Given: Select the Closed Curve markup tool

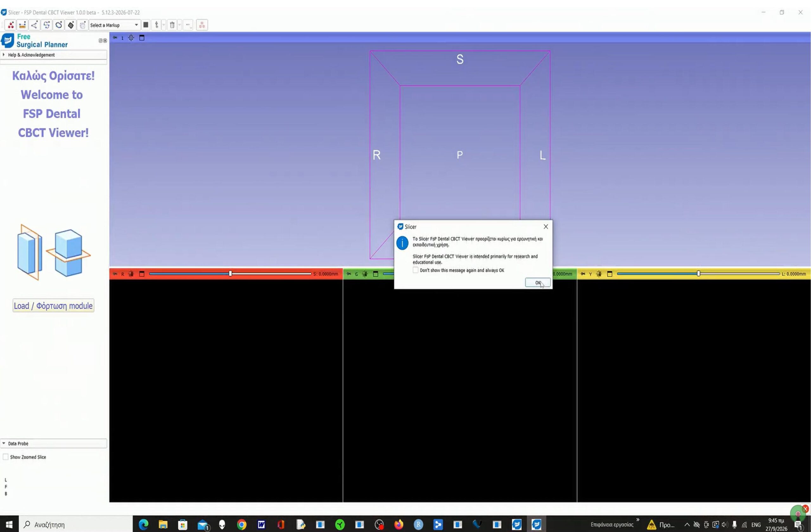Looking at the screenshot, I should click(x=59, y=25).
